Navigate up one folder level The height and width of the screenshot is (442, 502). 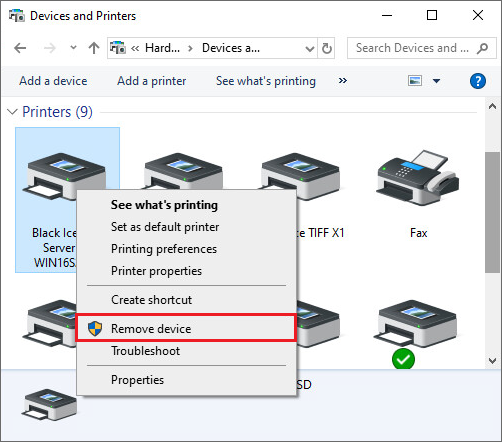[94, 48]
